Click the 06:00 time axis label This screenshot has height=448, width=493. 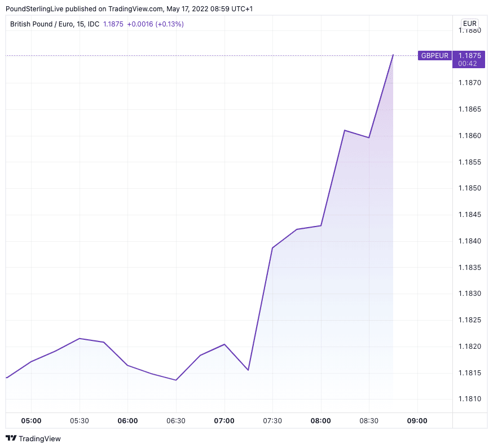coord(127,420)
